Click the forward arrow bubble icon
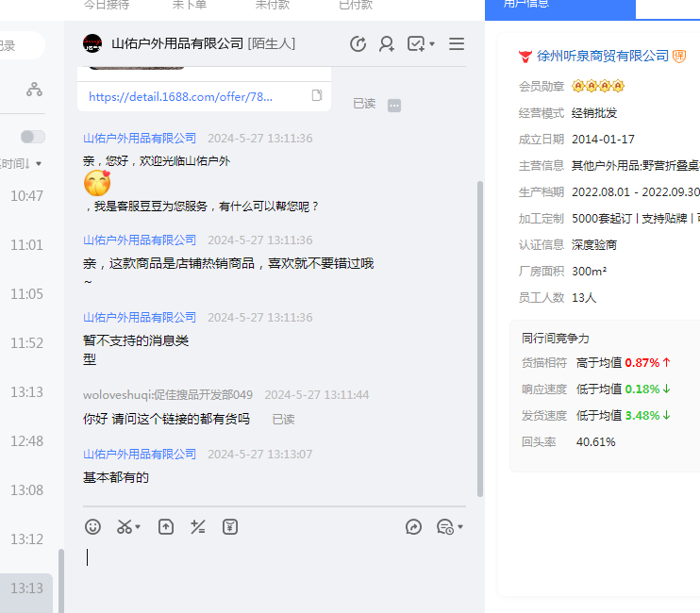 (x=413, y=527)
